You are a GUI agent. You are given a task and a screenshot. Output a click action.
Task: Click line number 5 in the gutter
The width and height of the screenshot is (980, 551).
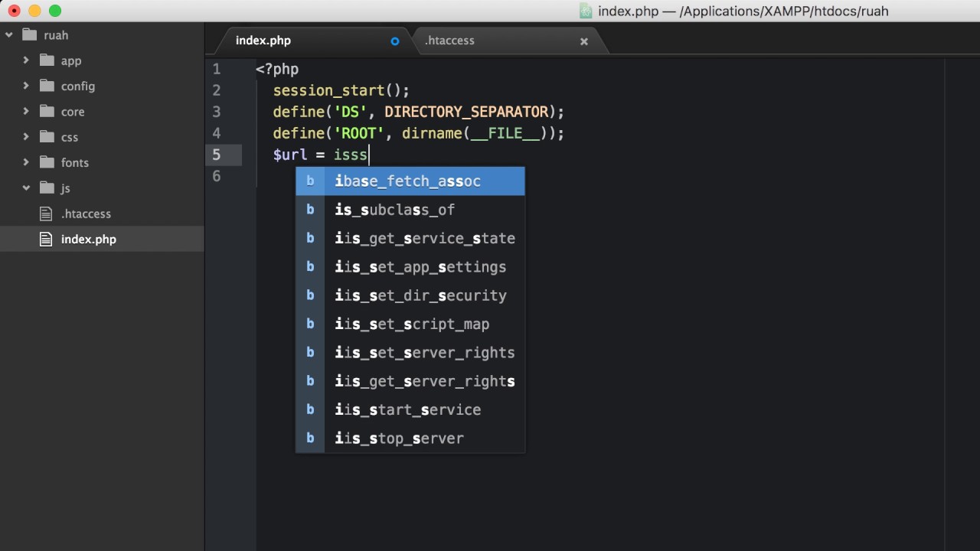pyautogui.click(x=217, y=155)
